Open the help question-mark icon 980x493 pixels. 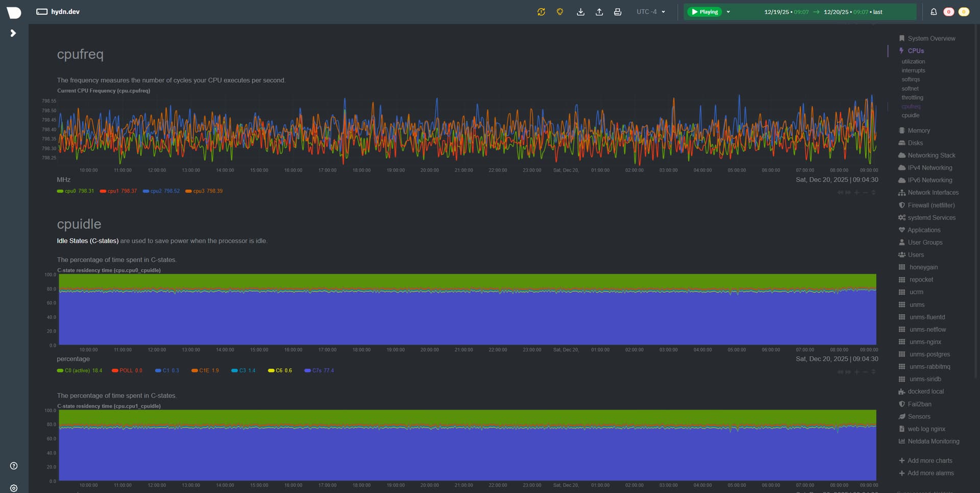14,465
